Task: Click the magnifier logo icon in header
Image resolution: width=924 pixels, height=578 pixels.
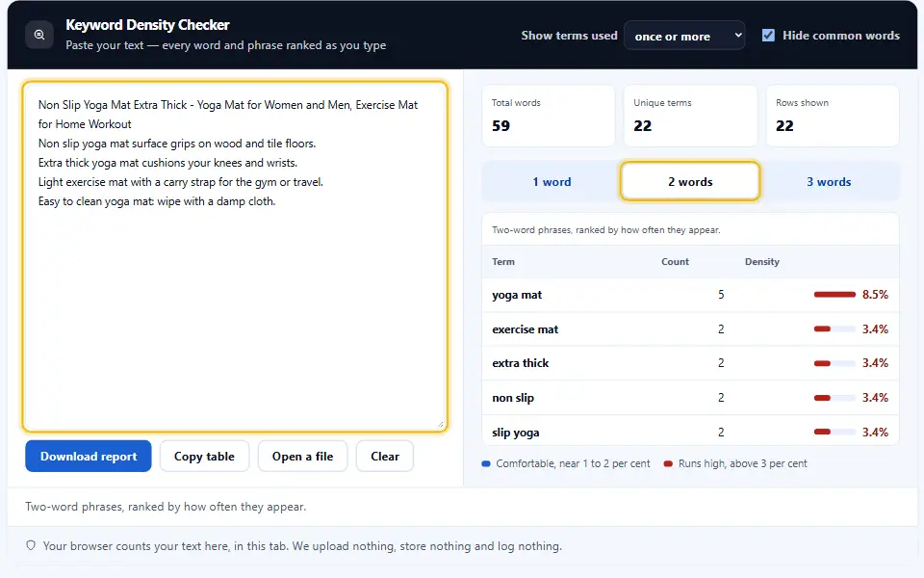Action: (x=39, y=35)
